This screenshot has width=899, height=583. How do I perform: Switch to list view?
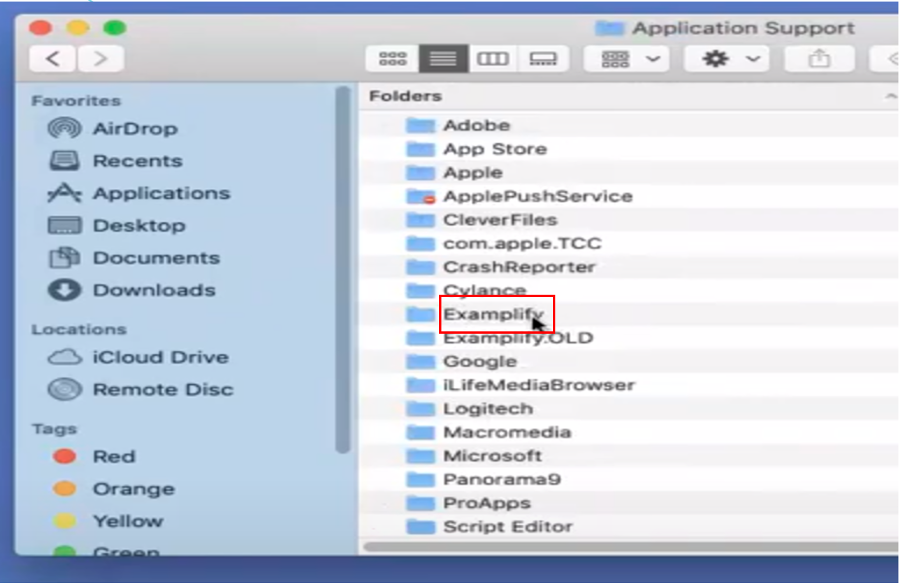tap(443, 58)
